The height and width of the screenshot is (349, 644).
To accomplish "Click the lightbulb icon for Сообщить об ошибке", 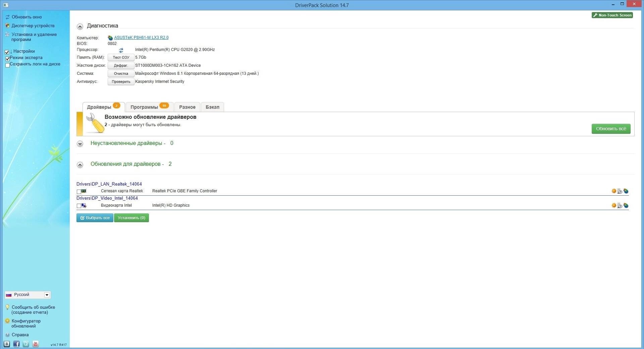I will [7, 307].
